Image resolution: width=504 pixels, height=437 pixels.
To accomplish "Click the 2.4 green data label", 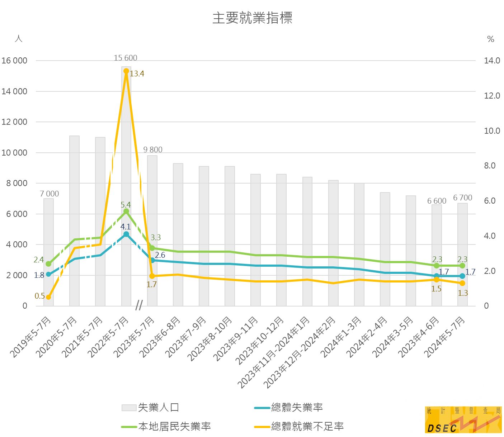I will (39, 260).
